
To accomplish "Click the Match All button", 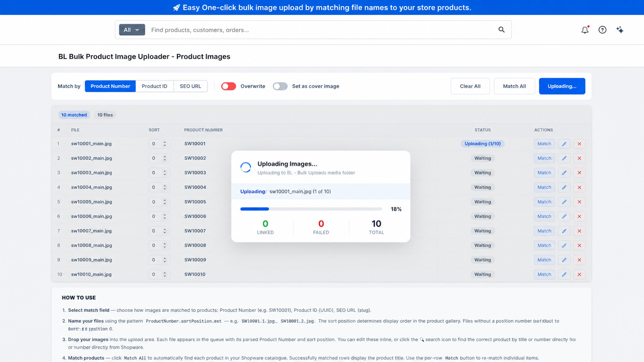I will point(514,86).
